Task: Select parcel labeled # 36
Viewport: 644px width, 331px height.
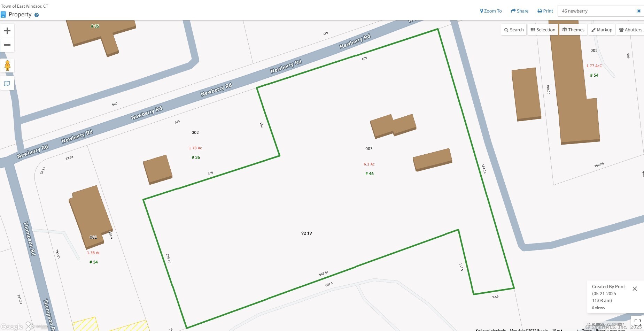Action: pos(196,157)
